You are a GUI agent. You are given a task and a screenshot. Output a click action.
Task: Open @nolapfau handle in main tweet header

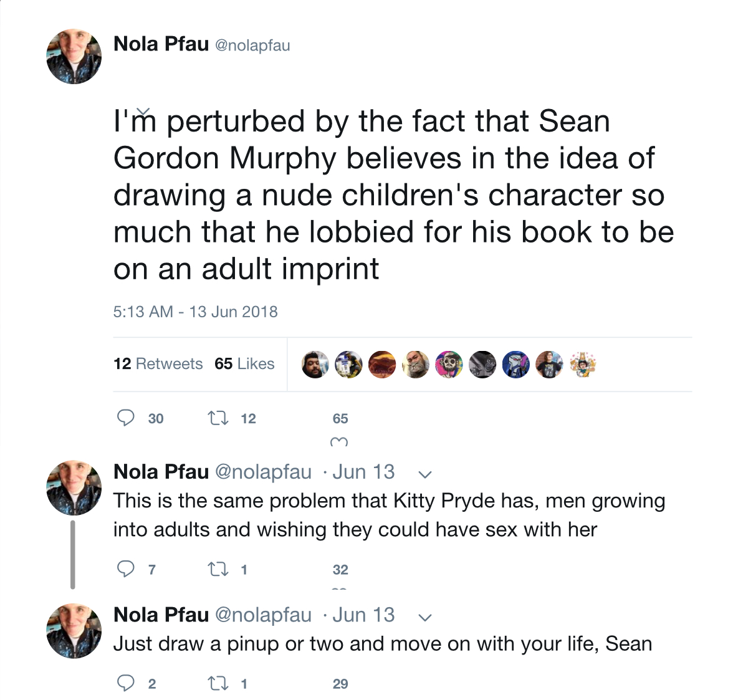(x=252, y=46)
